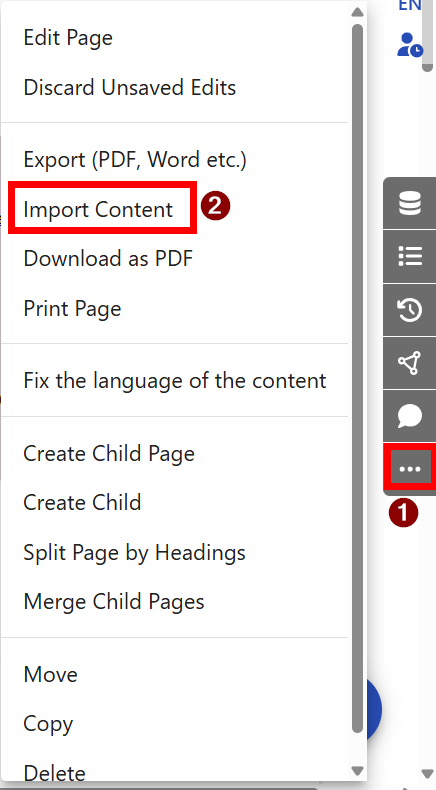Viewport: 436px width, 790px height.
Task: Choose Discard Unsaved Edits
Action: click(130, 88)
